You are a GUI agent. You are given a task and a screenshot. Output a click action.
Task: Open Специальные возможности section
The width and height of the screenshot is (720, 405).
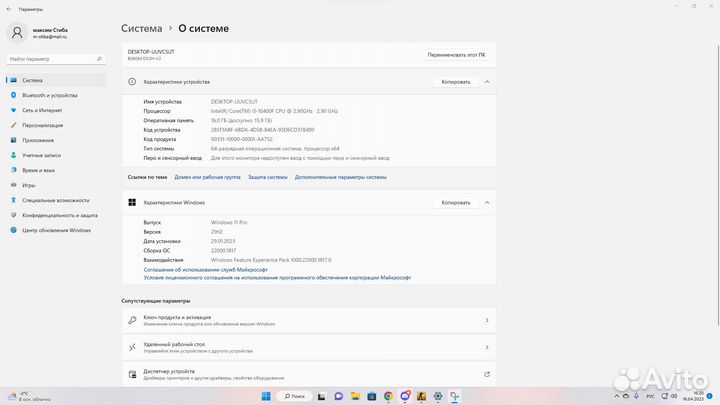(56, 200)
